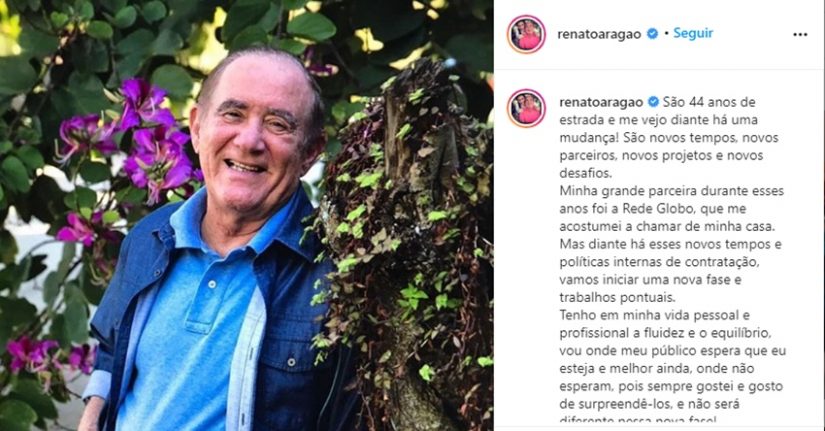Screen dimensions: 825x431
Task: Click the verified badge in the post header
Action: pyautogui.click(x=652, y=34)
